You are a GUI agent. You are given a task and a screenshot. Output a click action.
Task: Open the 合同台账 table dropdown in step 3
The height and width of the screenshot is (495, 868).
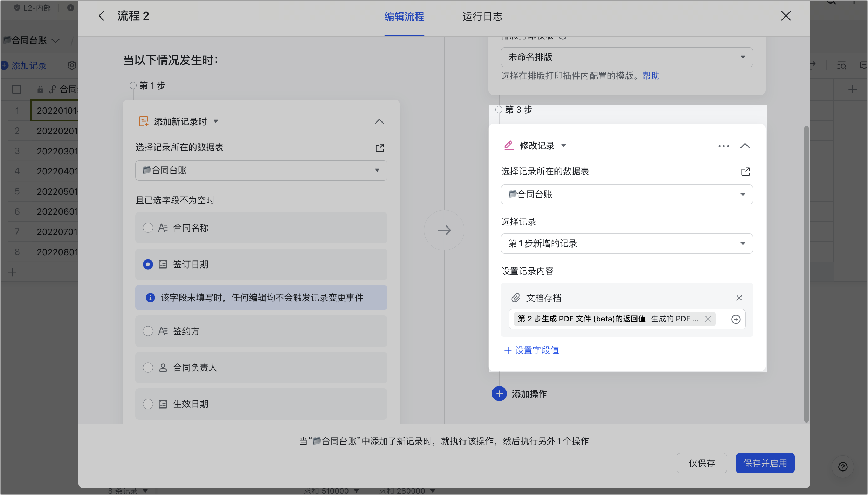627,194
